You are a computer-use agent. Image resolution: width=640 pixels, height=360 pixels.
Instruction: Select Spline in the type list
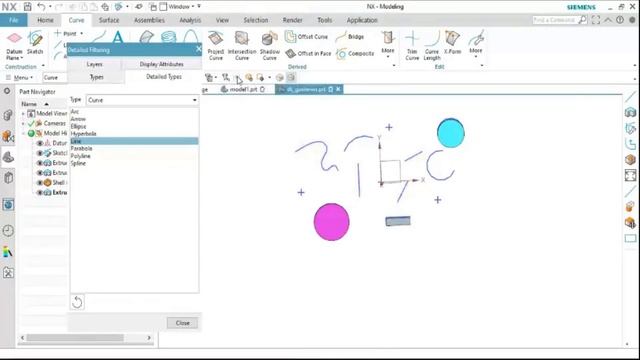tap(134, 163)
